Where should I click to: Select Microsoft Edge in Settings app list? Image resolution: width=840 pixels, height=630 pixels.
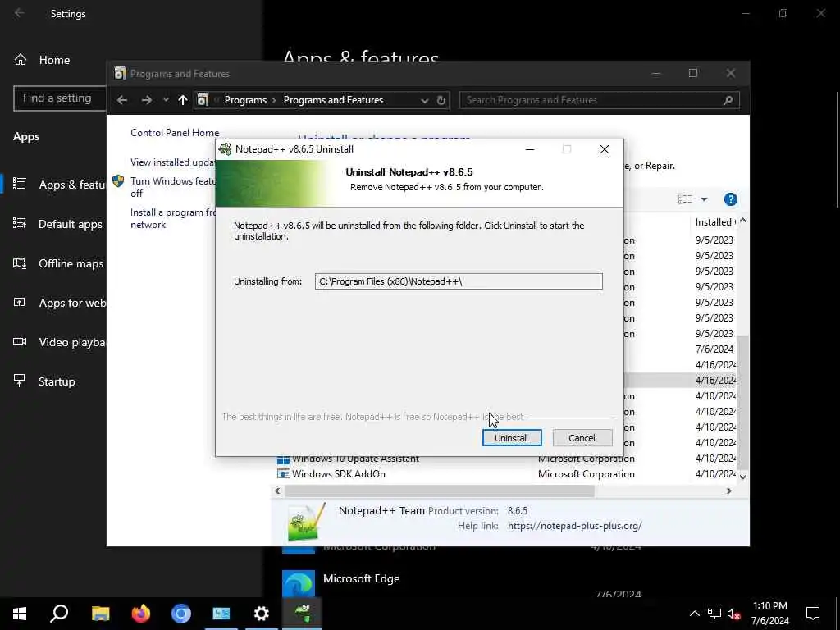461,582
